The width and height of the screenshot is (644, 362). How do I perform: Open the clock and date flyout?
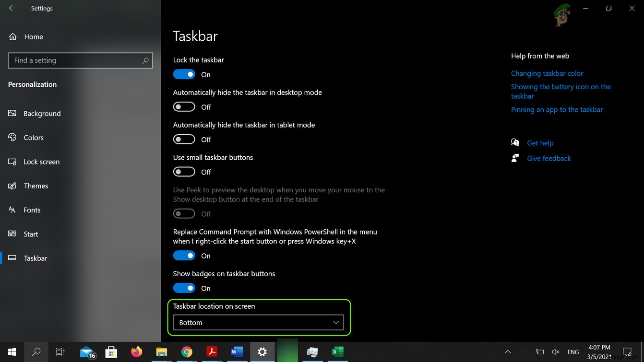click(599, 352)
